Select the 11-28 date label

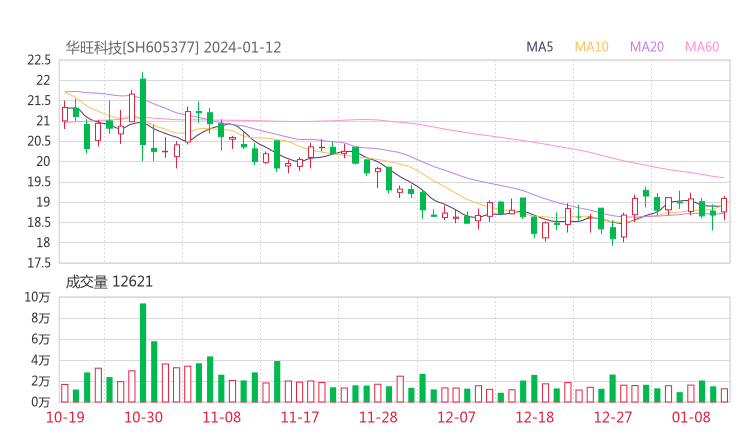pos(378,417)
